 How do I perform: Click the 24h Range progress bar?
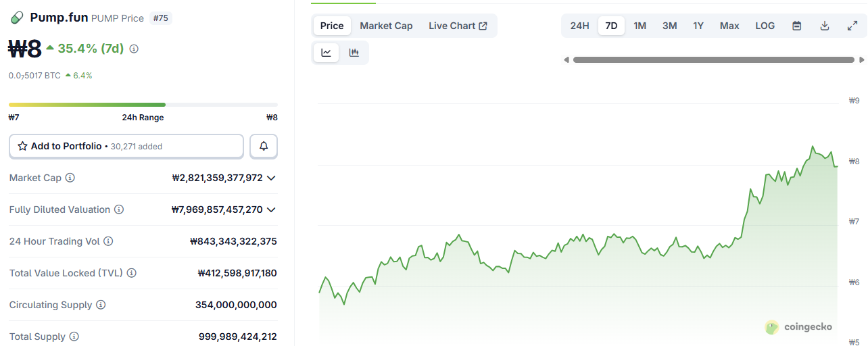coord(143,105)
